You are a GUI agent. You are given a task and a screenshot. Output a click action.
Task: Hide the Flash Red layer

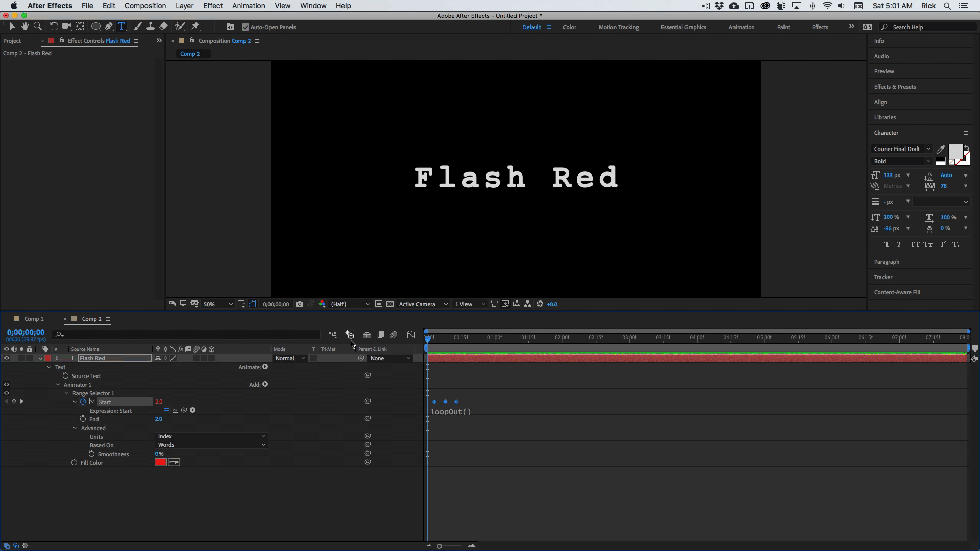coord(7,358)
